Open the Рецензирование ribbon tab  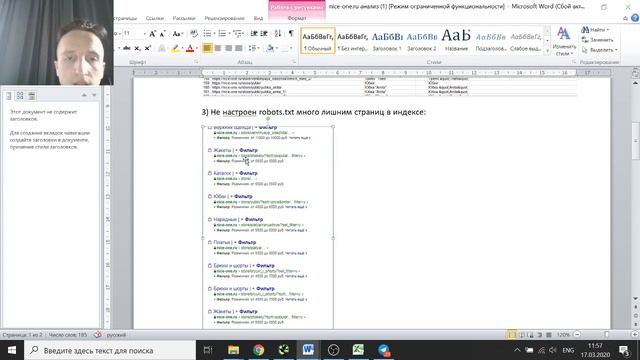point(224,18)
